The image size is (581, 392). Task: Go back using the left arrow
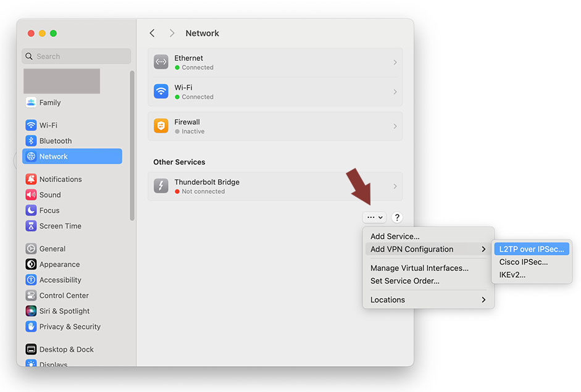pyautogui.click(x=153, y=33)
